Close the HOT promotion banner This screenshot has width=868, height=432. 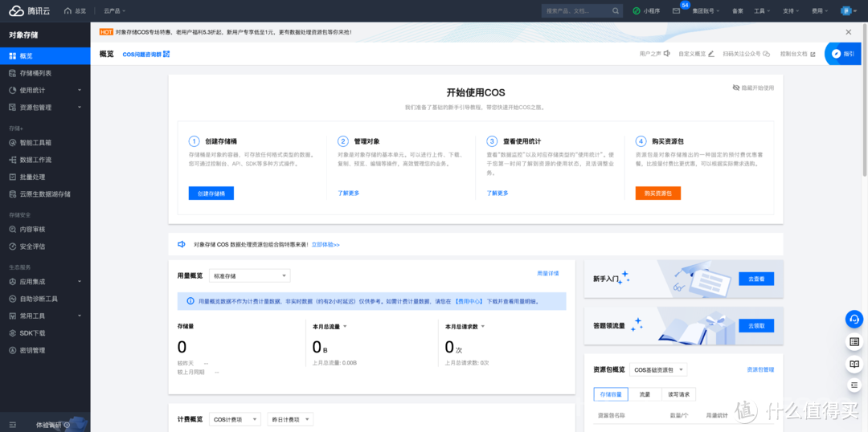(x=849, y=32)
